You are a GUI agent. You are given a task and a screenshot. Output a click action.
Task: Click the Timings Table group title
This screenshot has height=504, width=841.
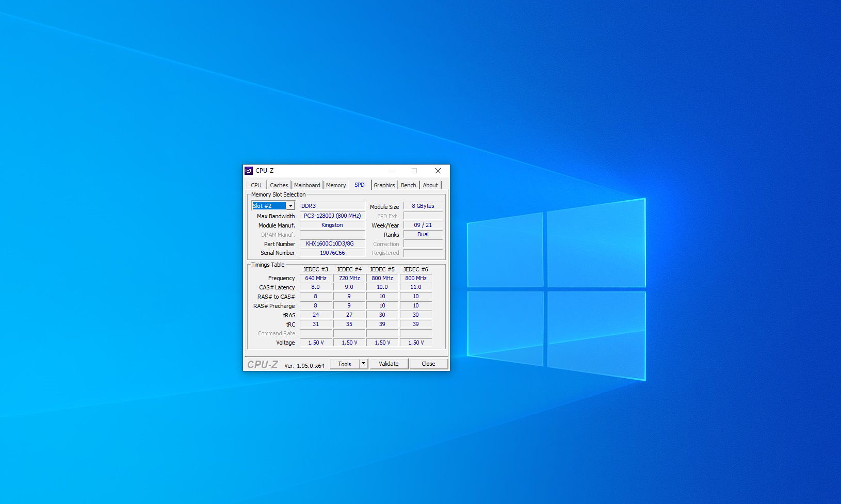point(268,265)
